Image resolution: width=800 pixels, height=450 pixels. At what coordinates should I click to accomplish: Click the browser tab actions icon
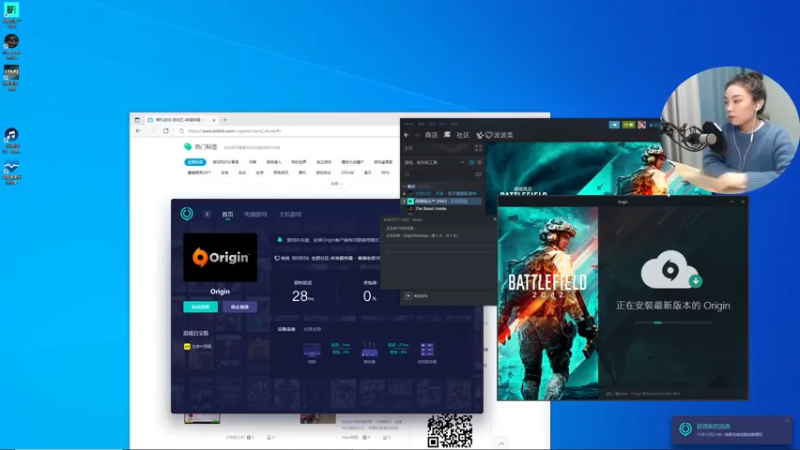point(137,120)
